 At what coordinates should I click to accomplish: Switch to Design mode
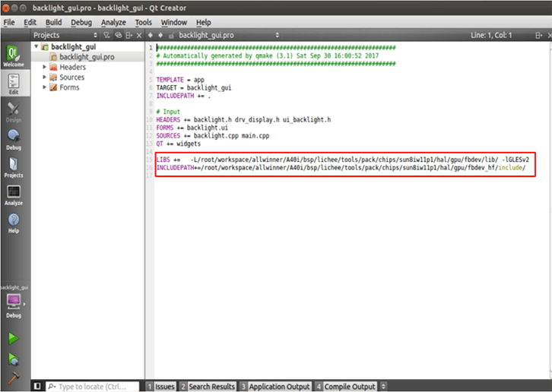pos(14,112)
